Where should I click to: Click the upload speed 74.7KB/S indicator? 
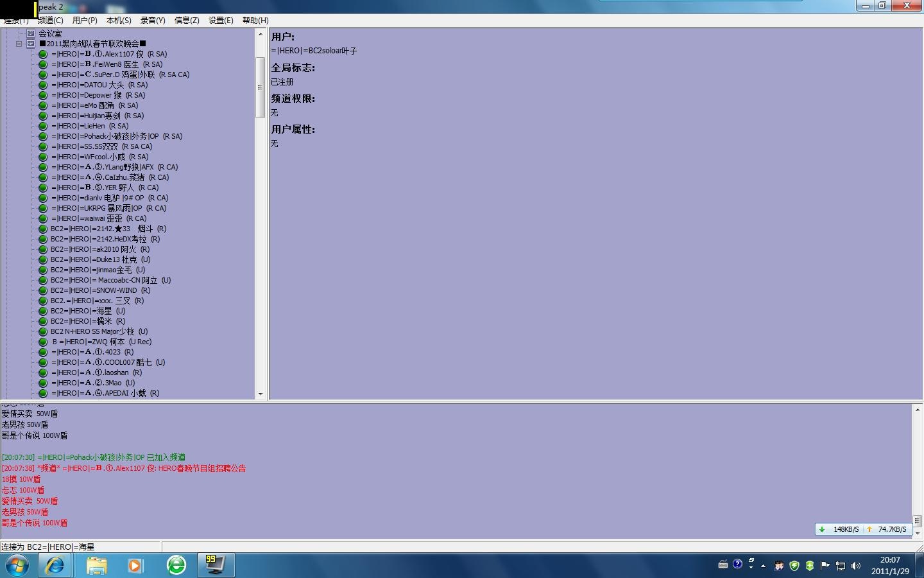(886, 529)
